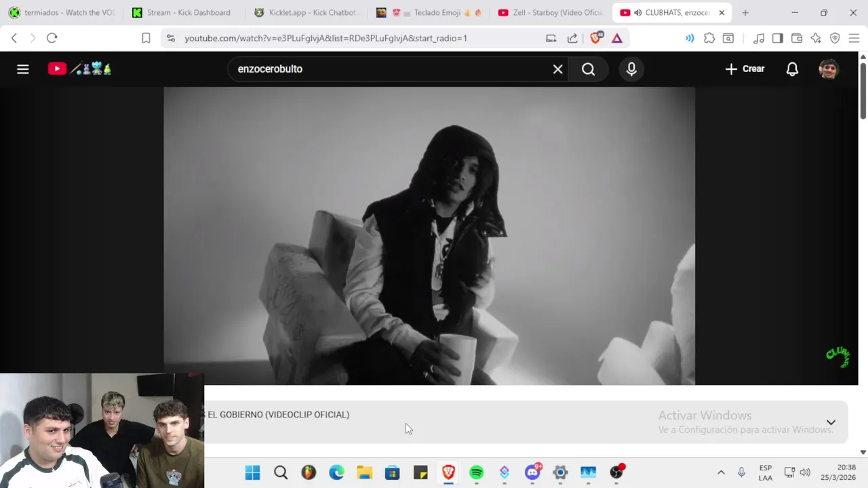The width and height of the screenshot is (868, 488).
Task: Open OBS Studio from taskbar
Action: (x=616, y=472)
